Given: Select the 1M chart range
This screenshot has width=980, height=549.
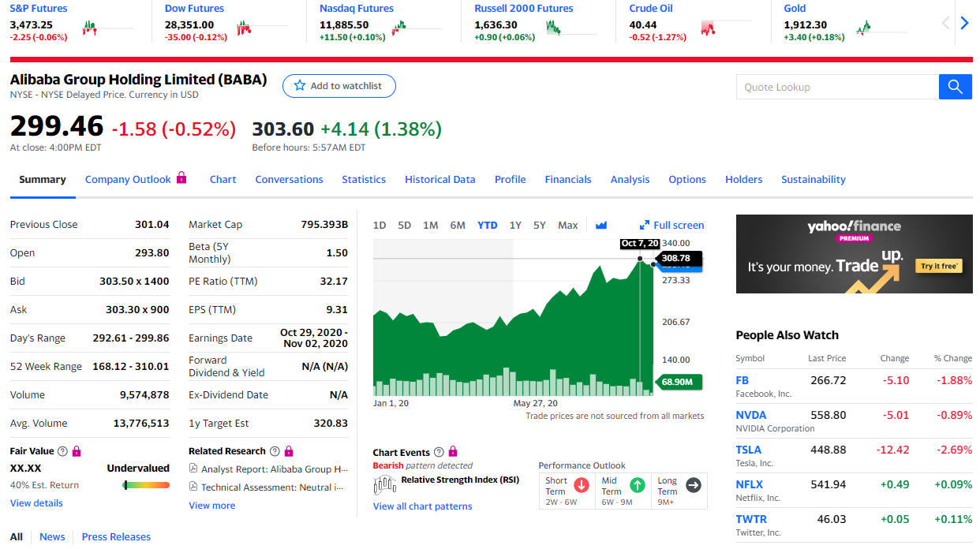Looking at the screenshot, I should click(x=430, y=226).
